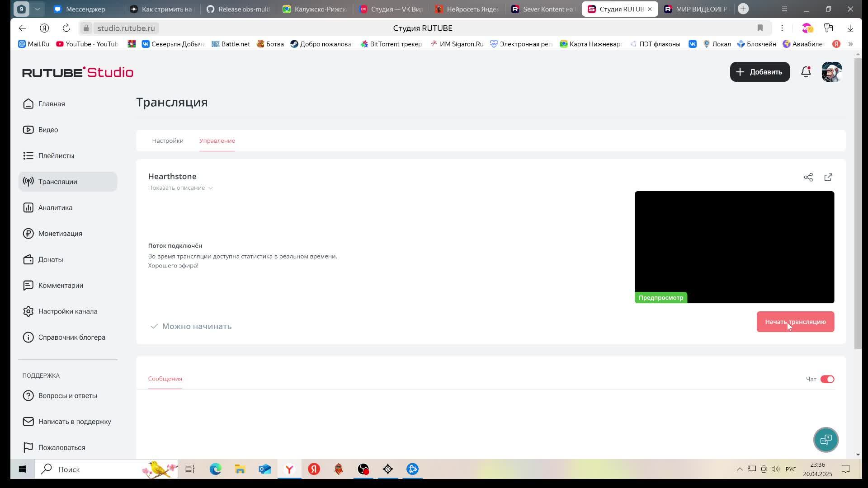Toggle the Чат switch off
Screen dimensions: 868x488
[827, 379]
